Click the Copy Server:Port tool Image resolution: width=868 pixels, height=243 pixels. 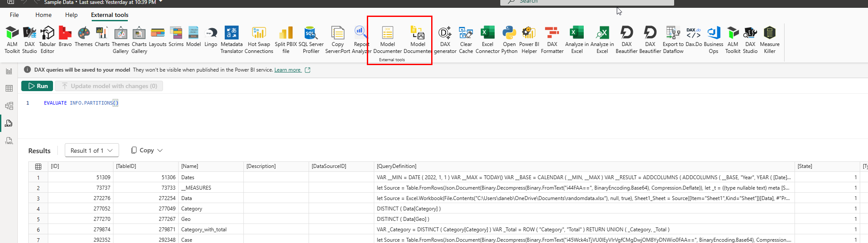click(x=338, y=39)
